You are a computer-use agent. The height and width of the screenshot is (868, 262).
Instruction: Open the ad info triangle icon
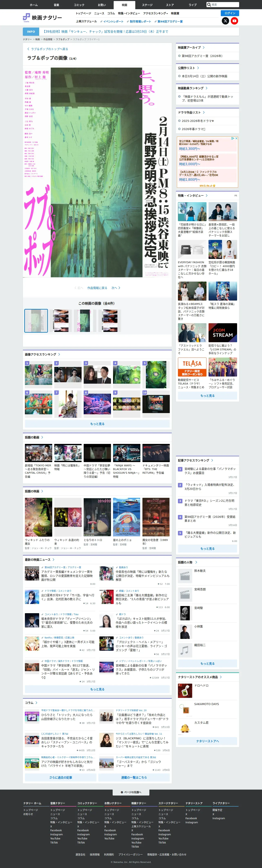click(x=233, y=138)
